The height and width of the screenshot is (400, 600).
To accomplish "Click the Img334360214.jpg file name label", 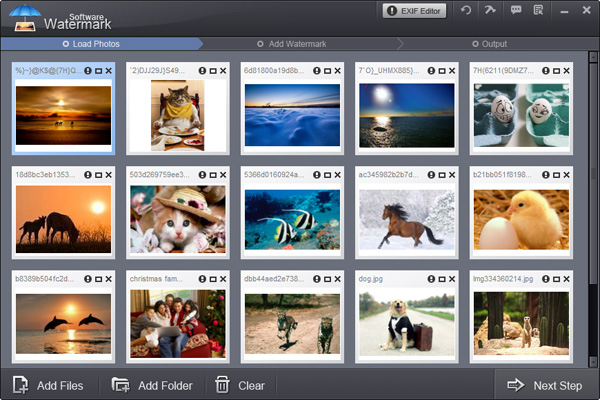I will [x=503, y=279].
